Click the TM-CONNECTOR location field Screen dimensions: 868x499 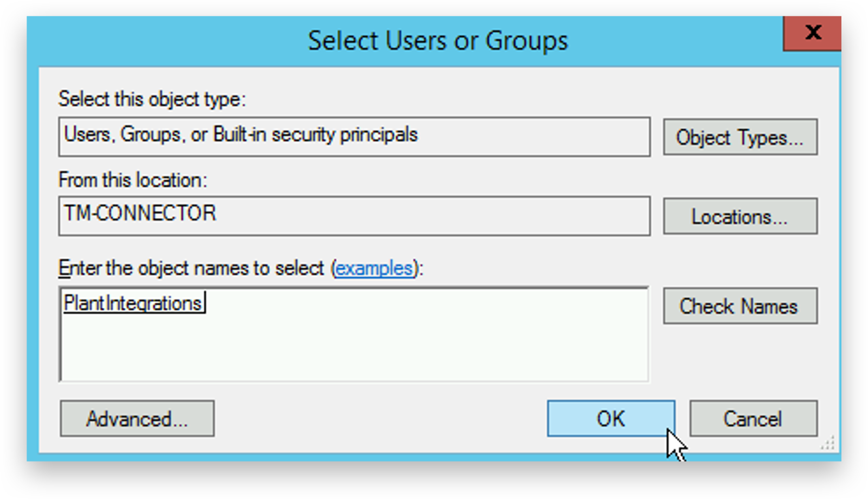pos(354,216)
